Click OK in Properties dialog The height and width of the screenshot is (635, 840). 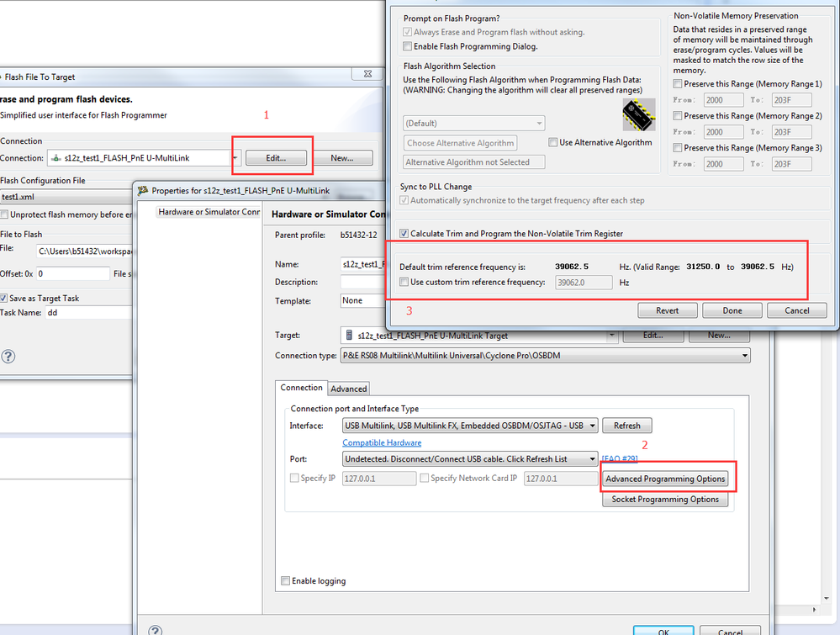point(663,631)
